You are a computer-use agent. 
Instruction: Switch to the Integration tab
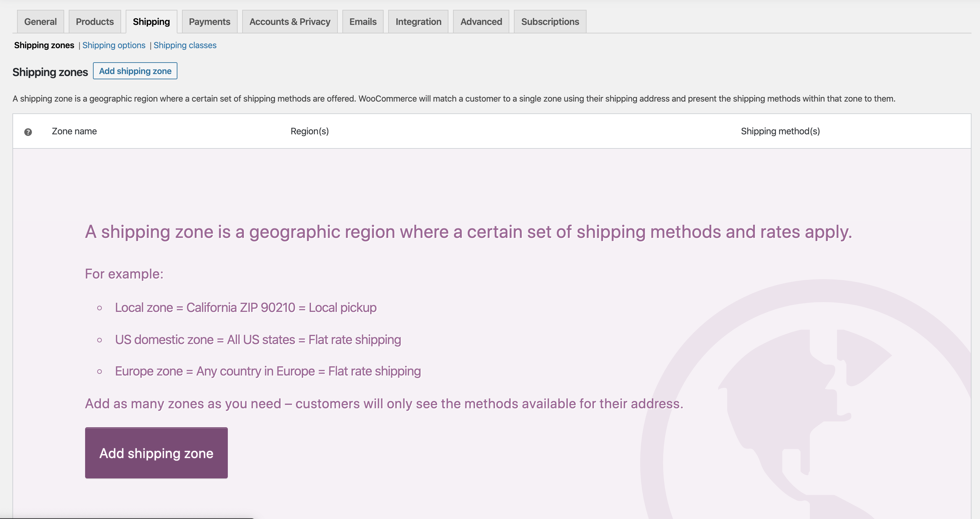click(418, 22)
